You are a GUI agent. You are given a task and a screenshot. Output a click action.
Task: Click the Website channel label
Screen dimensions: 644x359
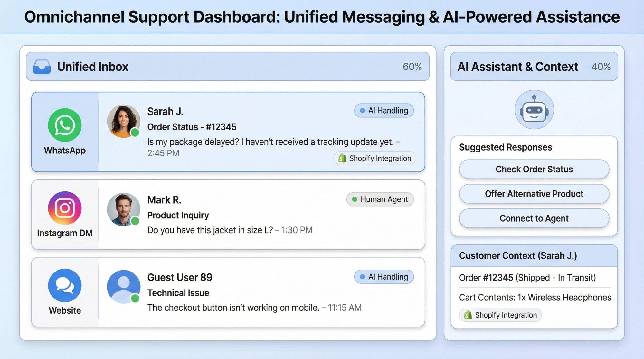[x=65, y=310]
